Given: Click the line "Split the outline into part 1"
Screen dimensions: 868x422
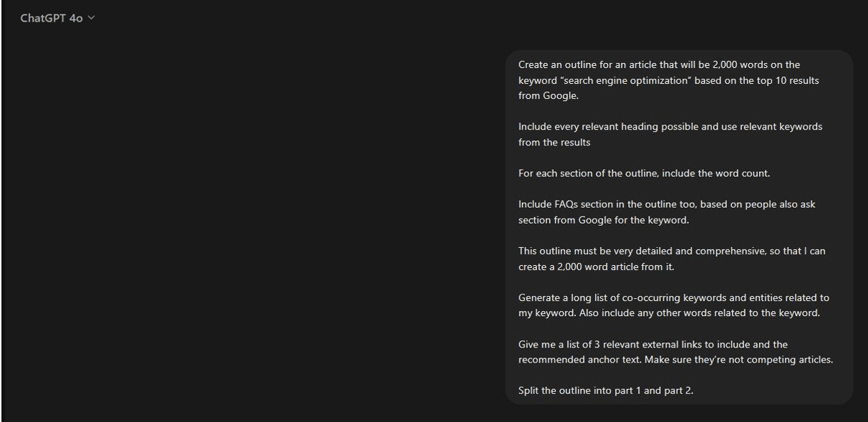Looking at the screenshot, I should coord(605,391).
